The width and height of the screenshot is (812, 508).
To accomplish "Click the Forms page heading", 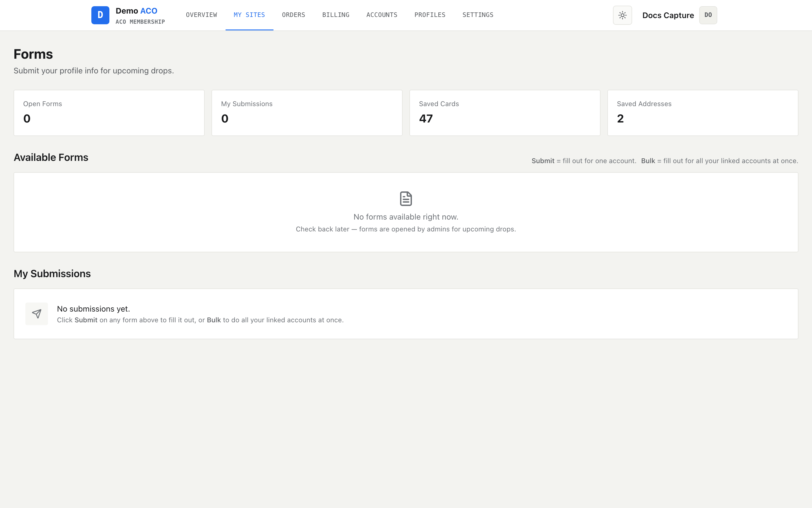I will pyautogui.click(x=33, y=54).
